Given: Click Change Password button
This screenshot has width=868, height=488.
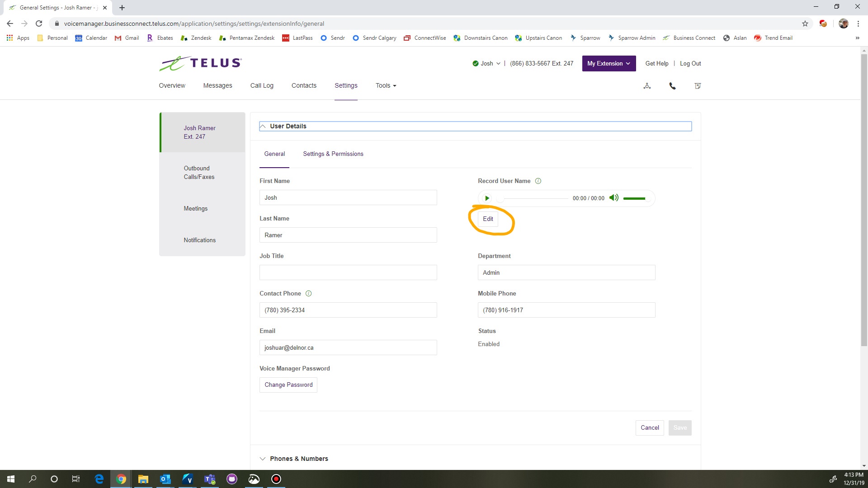Looking at the screenshot, I should click(288, 385).
